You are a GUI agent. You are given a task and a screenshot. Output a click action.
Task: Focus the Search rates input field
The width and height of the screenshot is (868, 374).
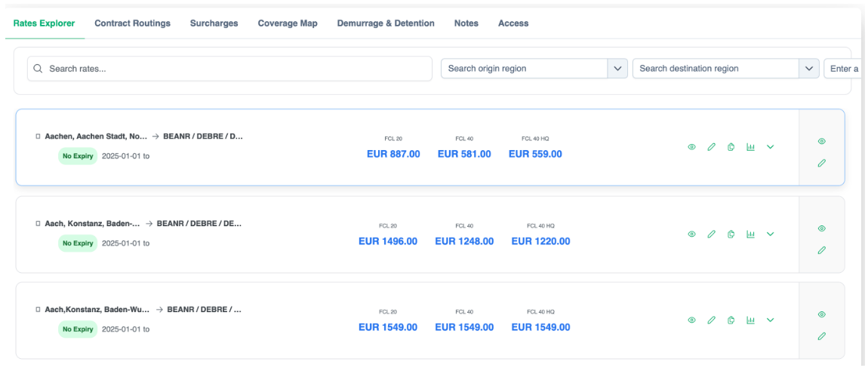234,69
